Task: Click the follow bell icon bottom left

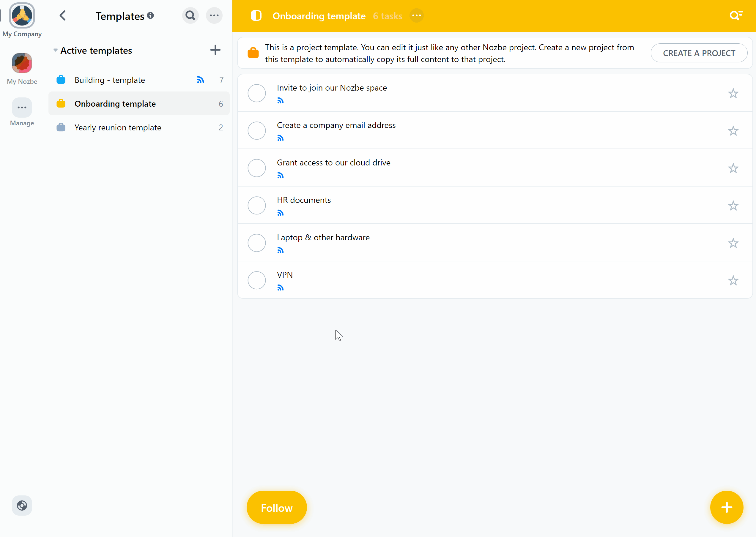Action: [277, 507]
